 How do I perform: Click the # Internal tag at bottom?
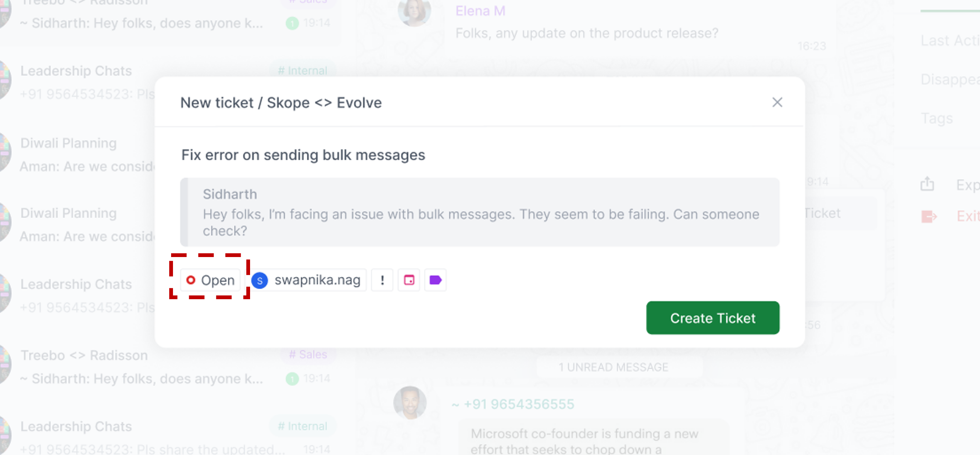(x=302, y=426)
